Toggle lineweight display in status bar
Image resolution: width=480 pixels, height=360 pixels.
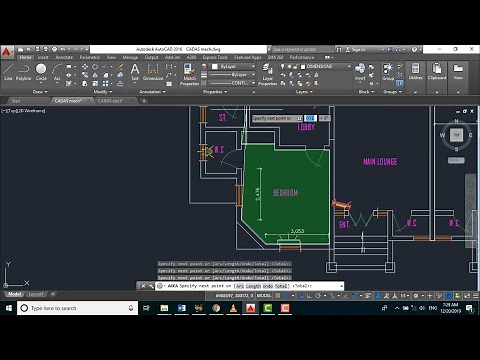coord(368,296)
